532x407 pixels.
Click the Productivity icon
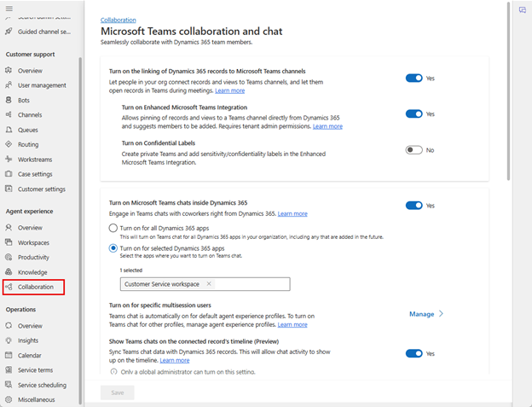[9, 257]
